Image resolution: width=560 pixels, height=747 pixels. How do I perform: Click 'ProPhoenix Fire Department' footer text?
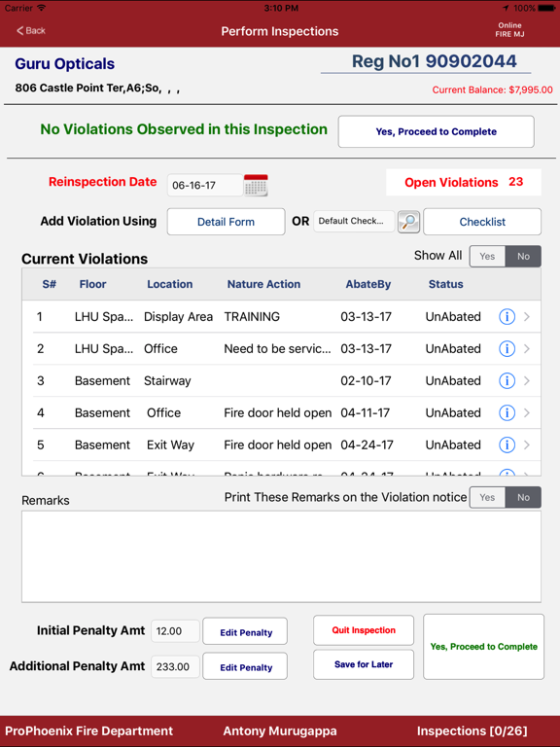coord(89,731)
